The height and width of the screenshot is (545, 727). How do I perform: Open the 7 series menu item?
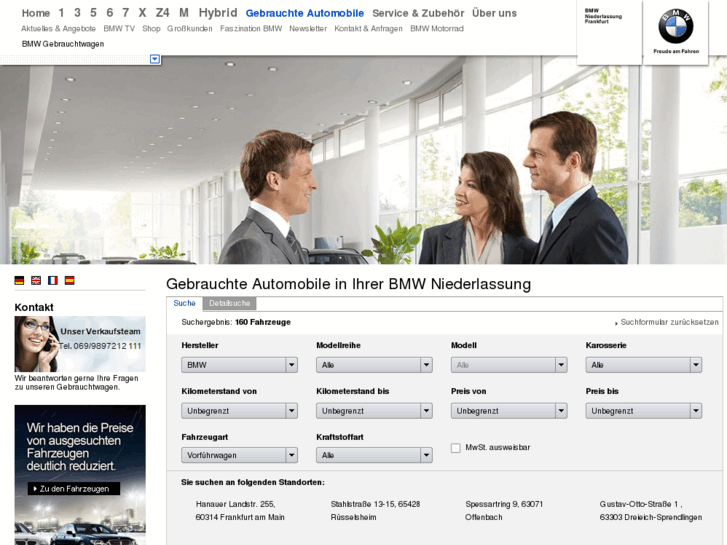[125, 13]
